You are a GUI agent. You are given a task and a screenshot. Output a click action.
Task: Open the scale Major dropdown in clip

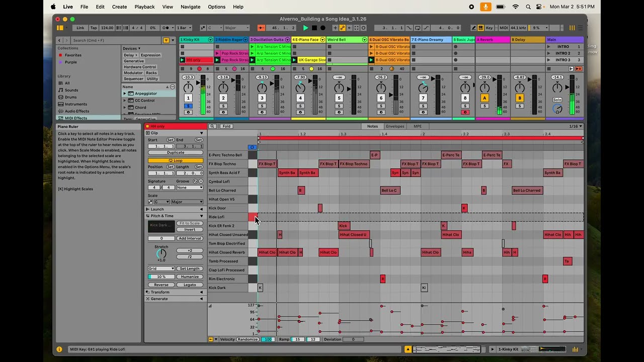coord(187,202)
